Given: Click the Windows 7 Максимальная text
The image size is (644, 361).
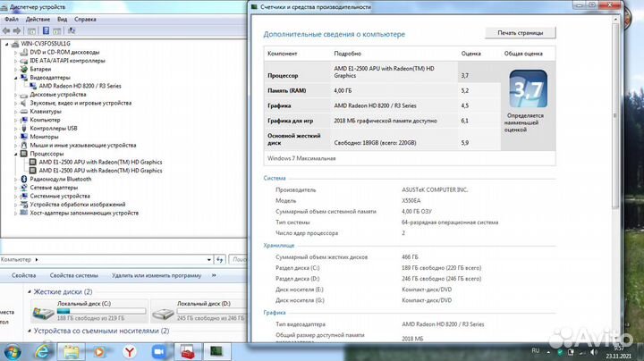Looking at the screenshot, I should click(x=301, y=158).
